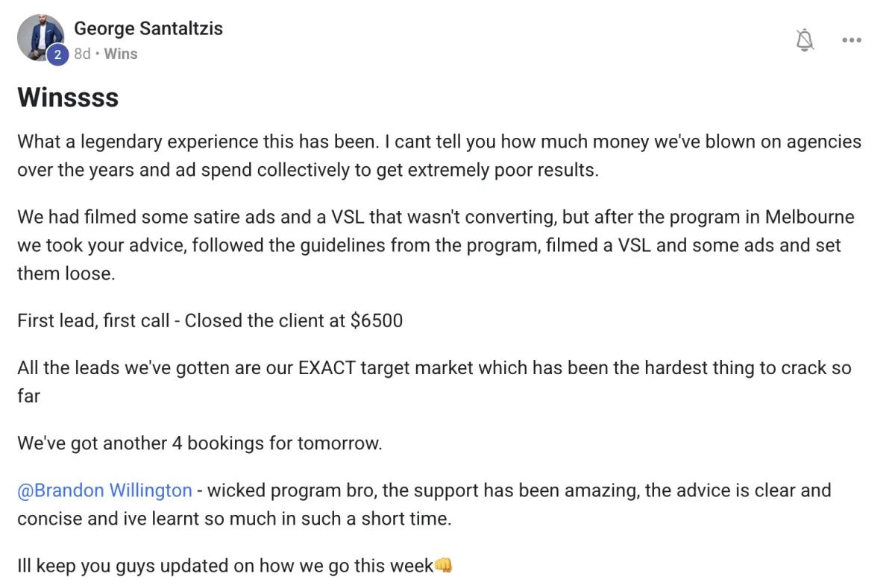
Task: Open the Wins category link
Action: (x=121, y=54)
